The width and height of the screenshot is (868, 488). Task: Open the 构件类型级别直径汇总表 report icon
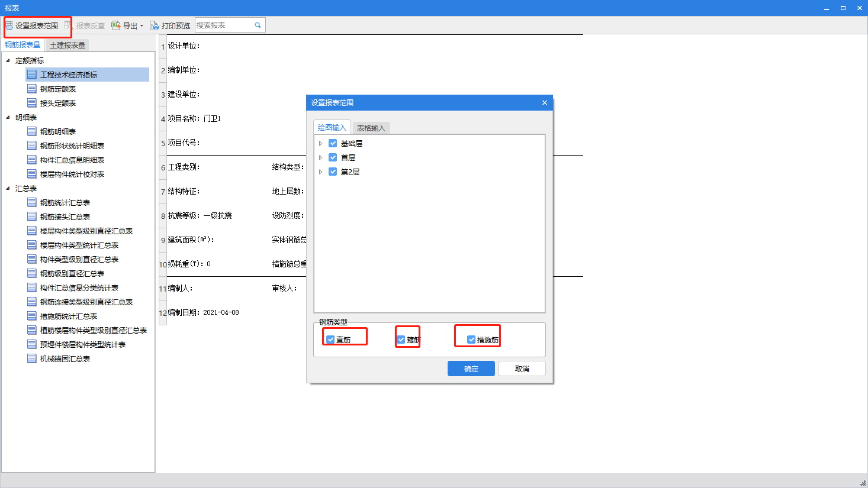click(32, 259)
